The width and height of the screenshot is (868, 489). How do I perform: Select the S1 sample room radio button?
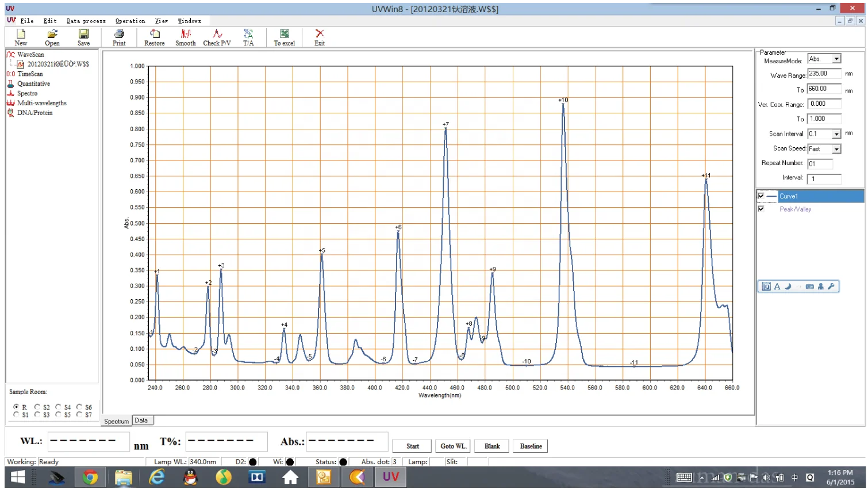pyautogui.click(x=16, y=414)
